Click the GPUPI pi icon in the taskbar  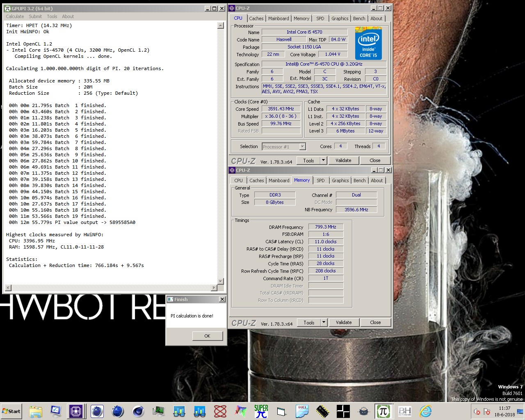383,411
